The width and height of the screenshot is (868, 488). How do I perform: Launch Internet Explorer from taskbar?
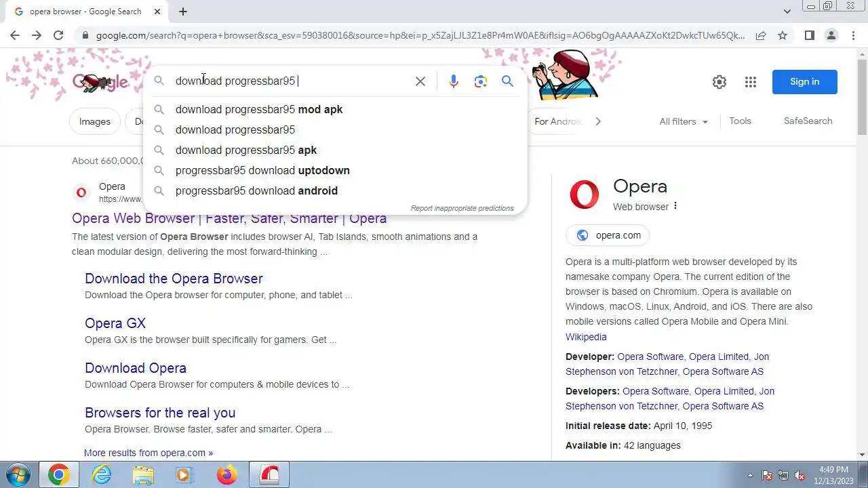click(x=101, y=474)
